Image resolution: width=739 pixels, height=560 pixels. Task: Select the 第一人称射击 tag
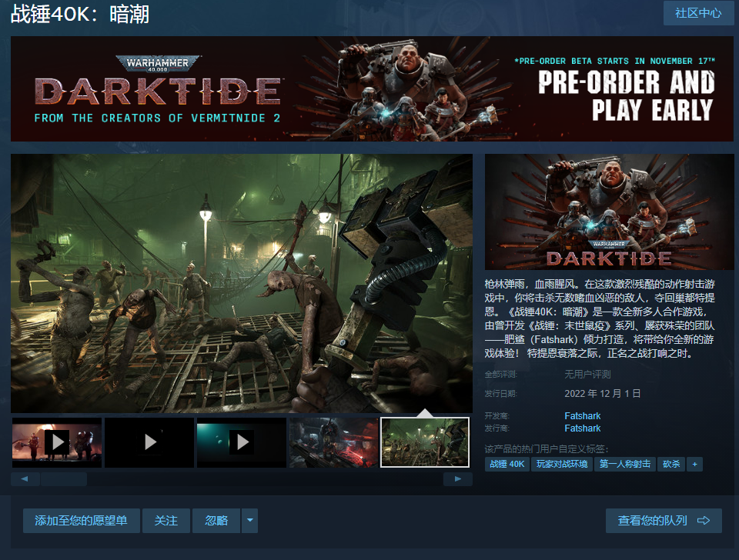625,464
